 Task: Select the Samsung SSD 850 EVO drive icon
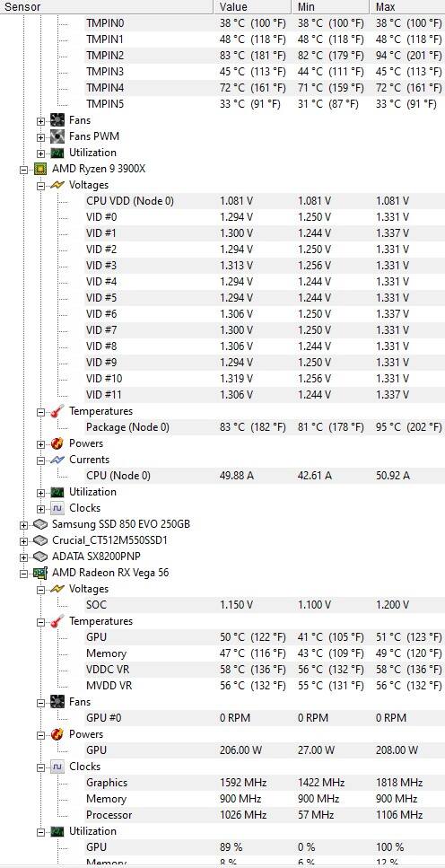pos(40,523)
